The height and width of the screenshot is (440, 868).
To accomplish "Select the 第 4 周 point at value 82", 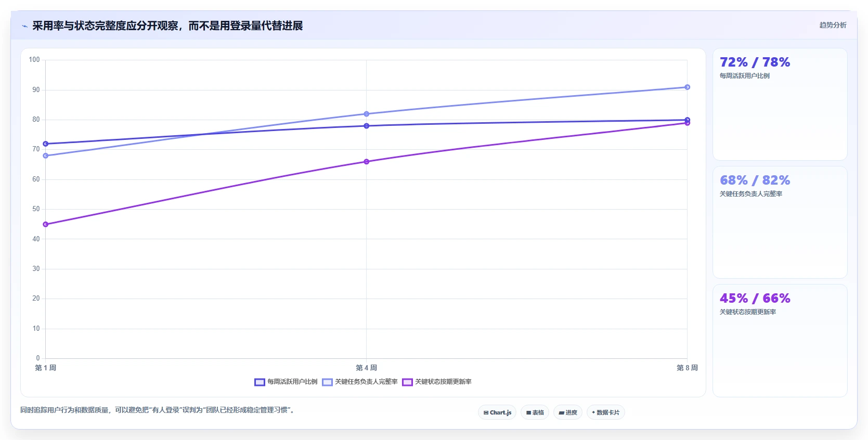I will click(367, 114).
